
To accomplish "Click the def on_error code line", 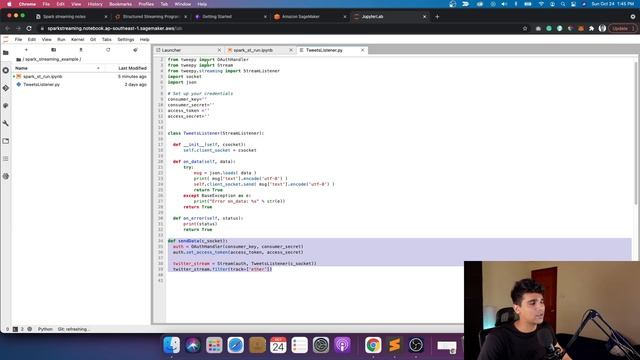I will pos(208,218).
